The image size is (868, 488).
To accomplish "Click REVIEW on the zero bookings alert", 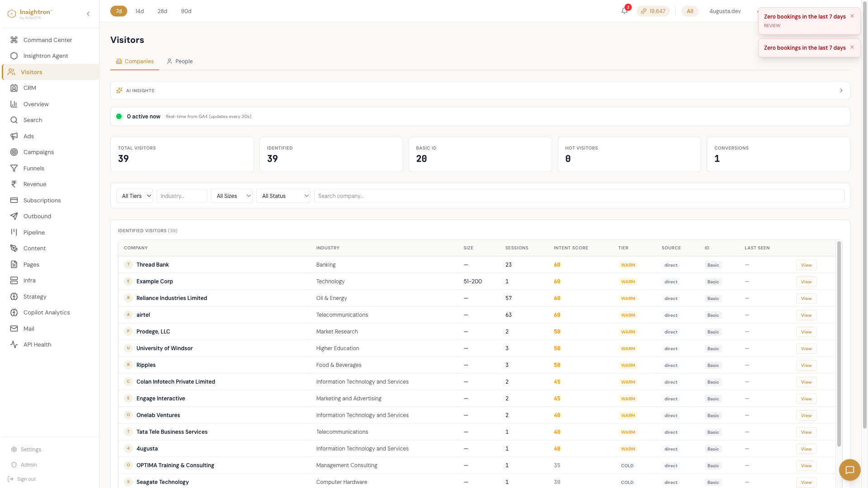I will point(772,26).
